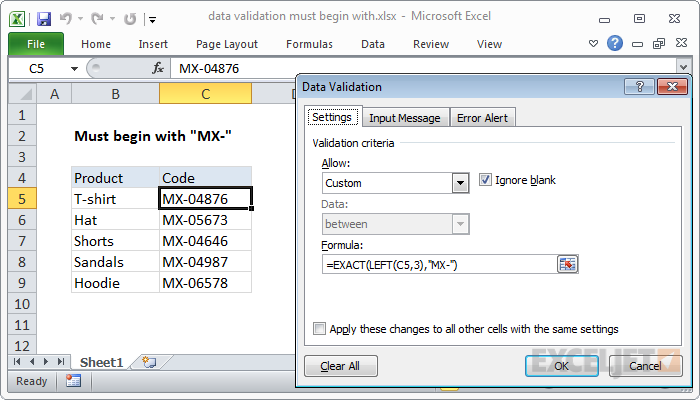Click the range selector icon beside Formula
The image size is (700, 400).
568,264
